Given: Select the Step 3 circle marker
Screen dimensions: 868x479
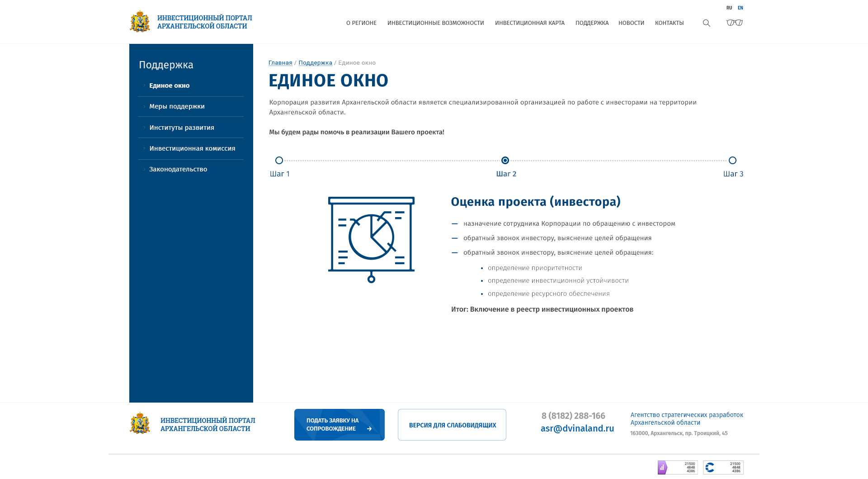Looking at the screenshot, I should click(x=732, y=161).
